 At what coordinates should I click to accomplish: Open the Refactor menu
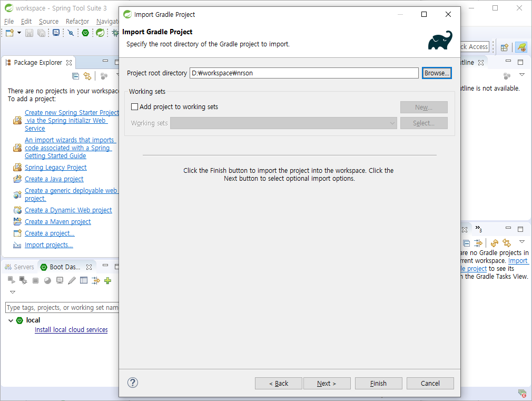(x=77, y=22)
